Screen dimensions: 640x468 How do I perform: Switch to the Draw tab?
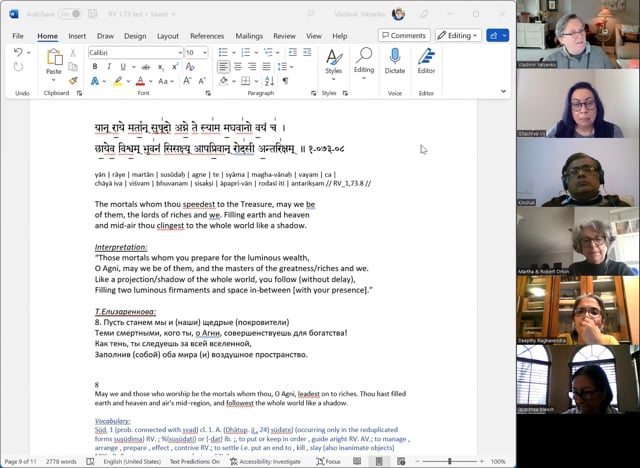coord(105,36)
